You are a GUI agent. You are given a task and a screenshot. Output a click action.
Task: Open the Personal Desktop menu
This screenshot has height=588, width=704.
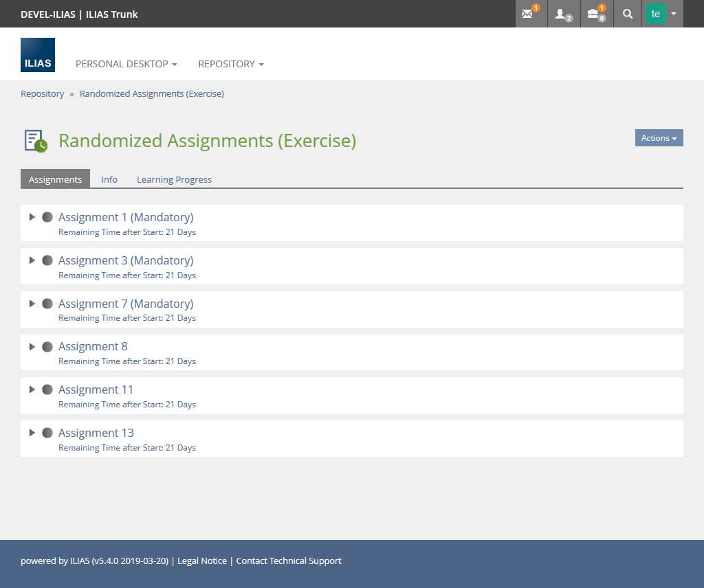coord(126,64)
